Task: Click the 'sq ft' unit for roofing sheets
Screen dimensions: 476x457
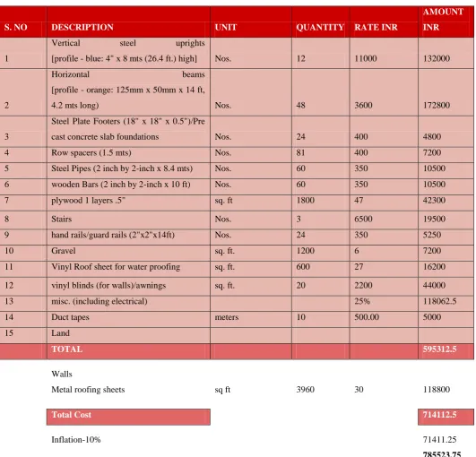Action: pos(222,390)
